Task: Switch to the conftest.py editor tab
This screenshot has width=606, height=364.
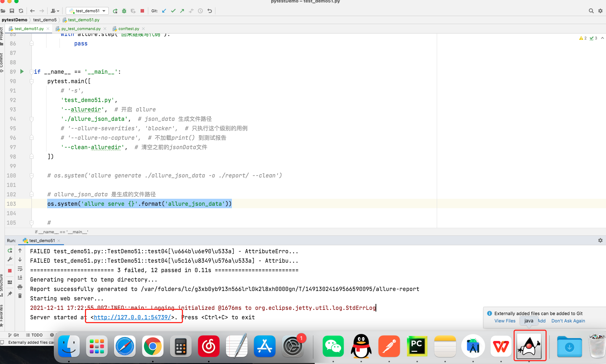Action: 128,29
